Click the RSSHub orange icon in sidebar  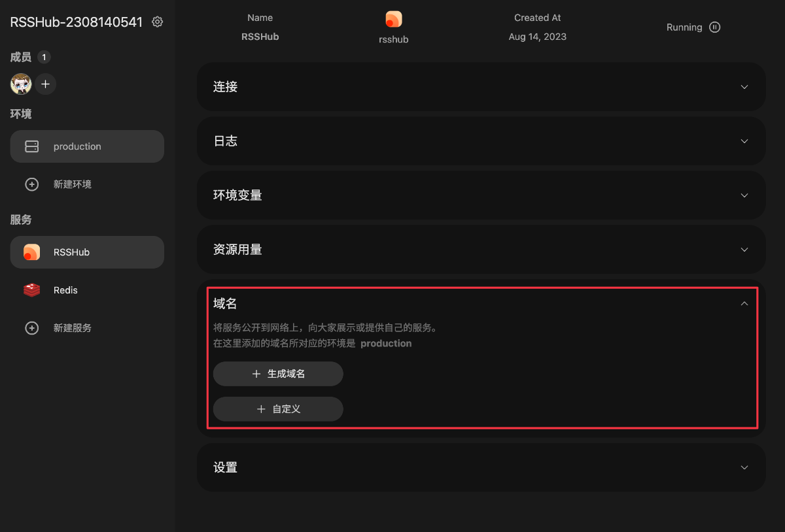31,252
